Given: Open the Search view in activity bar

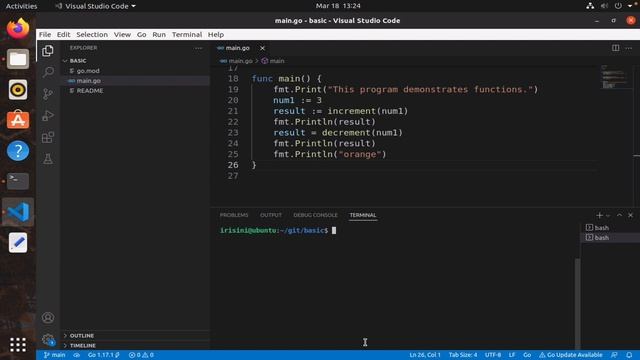Looking at the screenshot, I should click(x=48, y=72).
